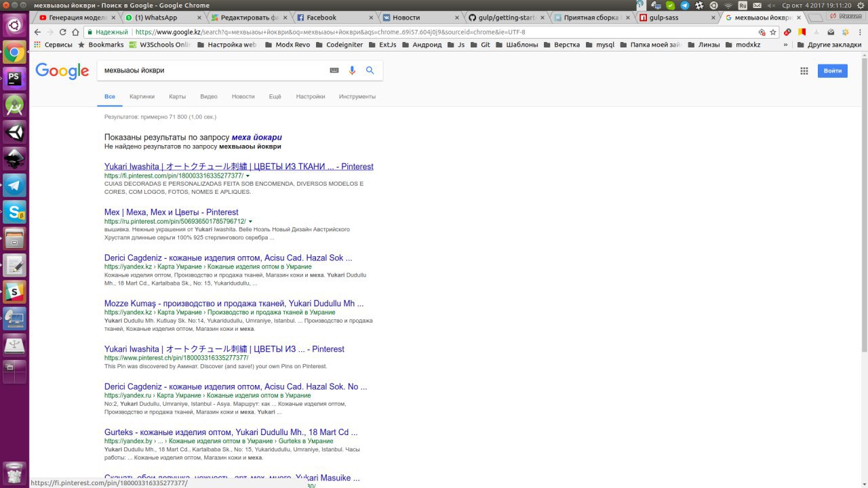Open the mail indicator in the top panel

coord(757,5)
